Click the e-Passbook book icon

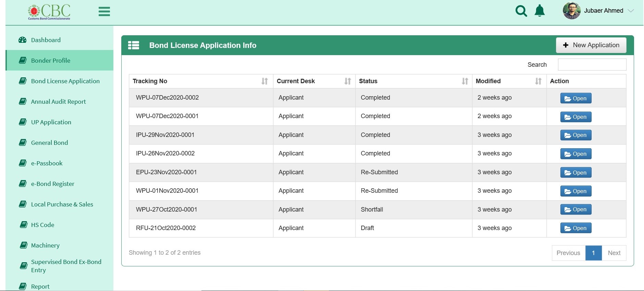tap(23, 163)
